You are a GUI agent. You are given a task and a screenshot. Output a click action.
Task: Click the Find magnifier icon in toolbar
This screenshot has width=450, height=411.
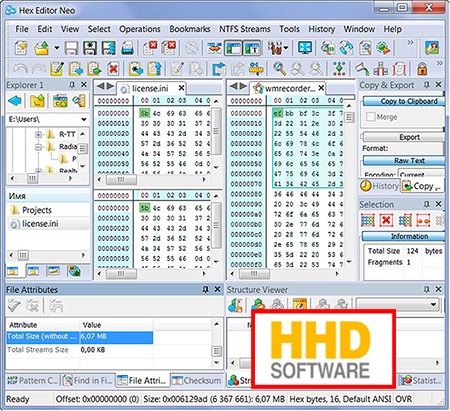279,69
